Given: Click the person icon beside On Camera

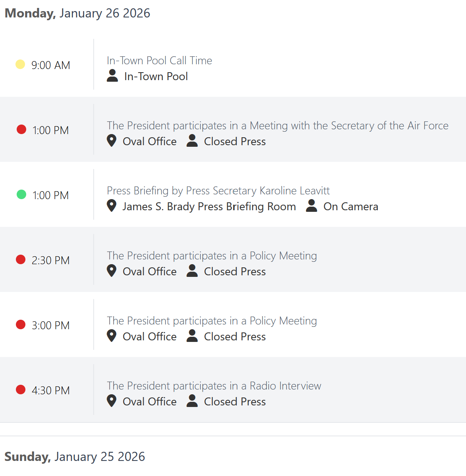Looking at the screenshot, I should [x=312, y=206].
